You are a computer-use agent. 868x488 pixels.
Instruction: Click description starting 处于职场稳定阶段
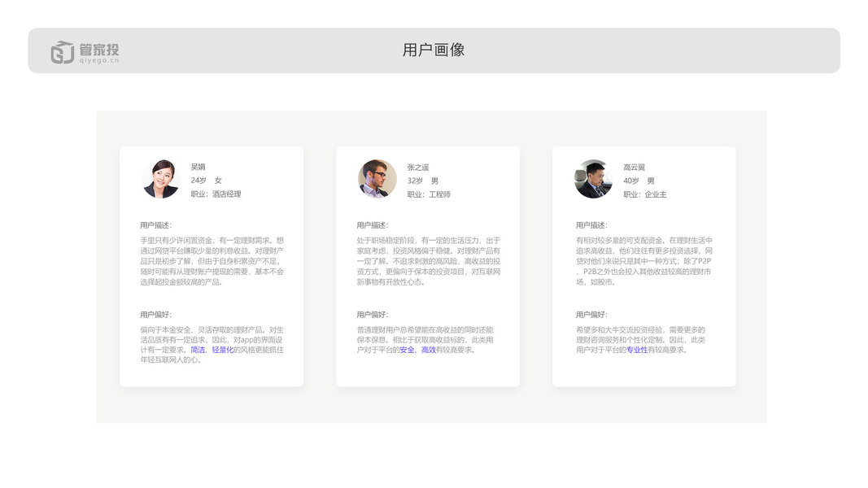point(429,261)
